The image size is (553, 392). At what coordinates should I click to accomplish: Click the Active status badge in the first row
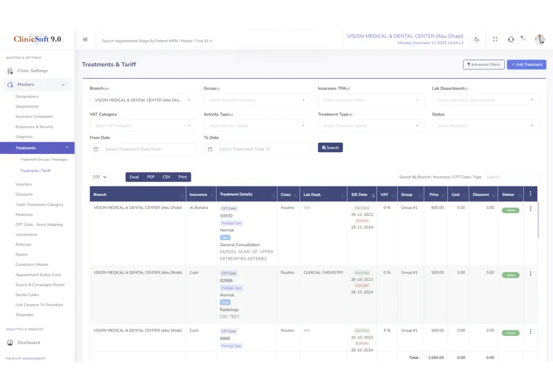click(510, 210)
